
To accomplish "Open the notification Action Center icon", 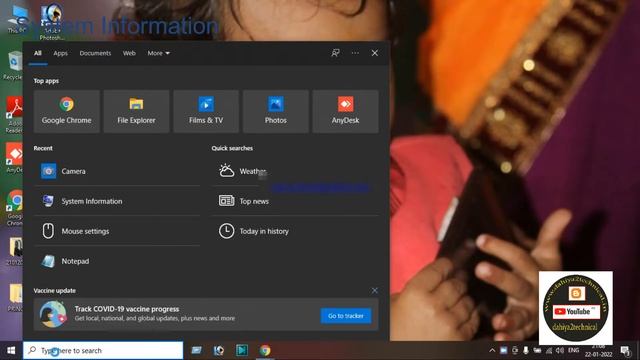I will click(625, 350).
